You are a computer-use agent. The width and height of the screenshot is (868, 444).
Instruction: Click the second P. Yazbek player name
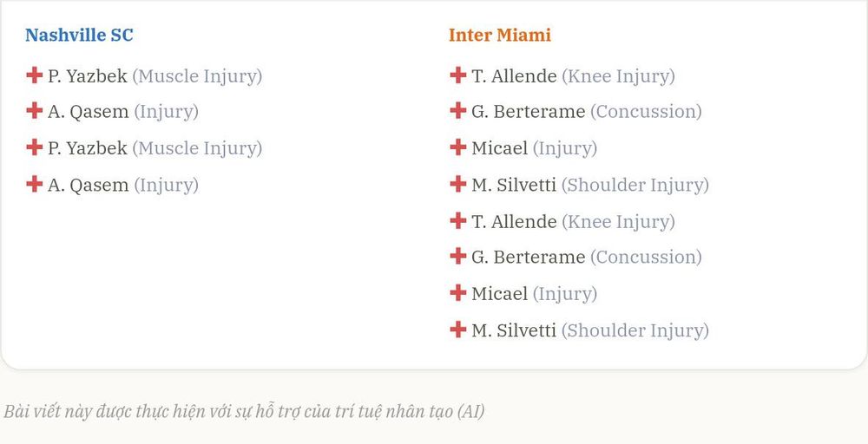[x=88, y=148]
